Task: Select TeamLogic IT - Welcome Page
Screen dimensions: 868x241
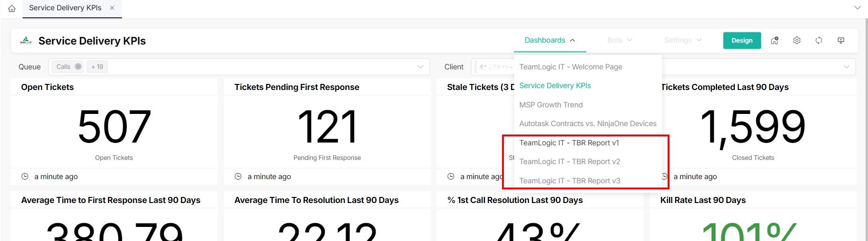Action: [x=571, y=67]
